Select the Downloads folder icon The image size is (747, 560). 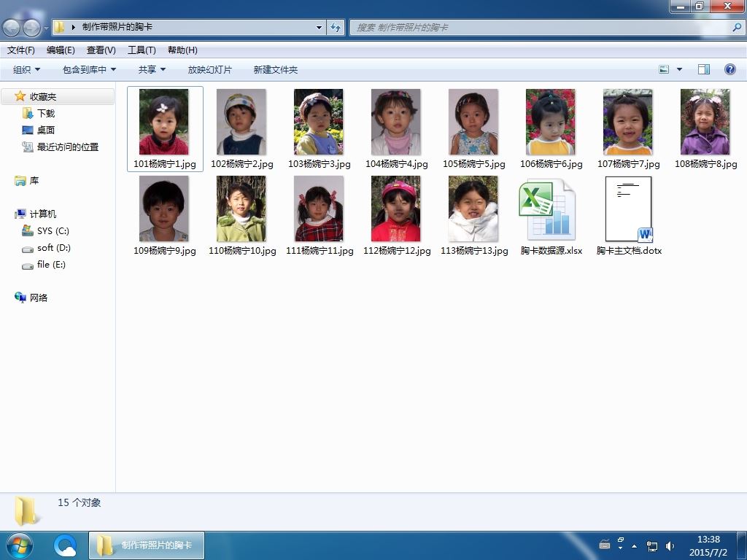pyautogui.click(x=28, y=113)
